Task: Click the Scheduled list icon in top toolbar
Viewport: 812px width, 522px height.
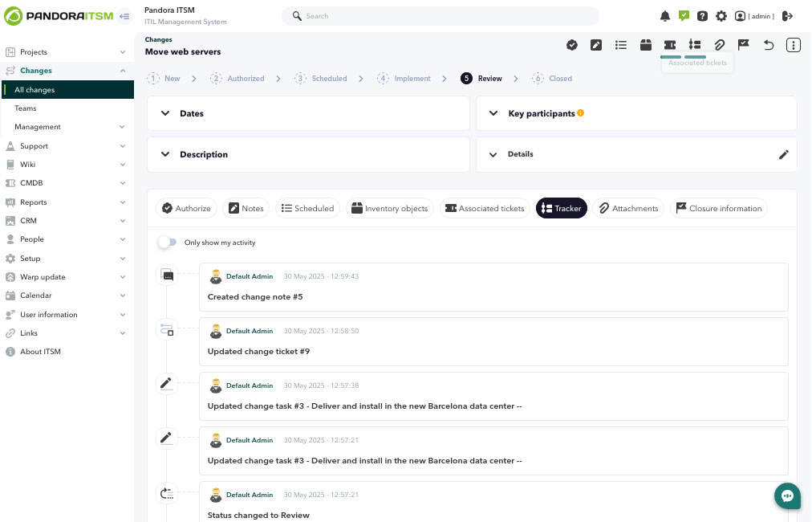Action: pyautogui.click(x=620, y=45)
